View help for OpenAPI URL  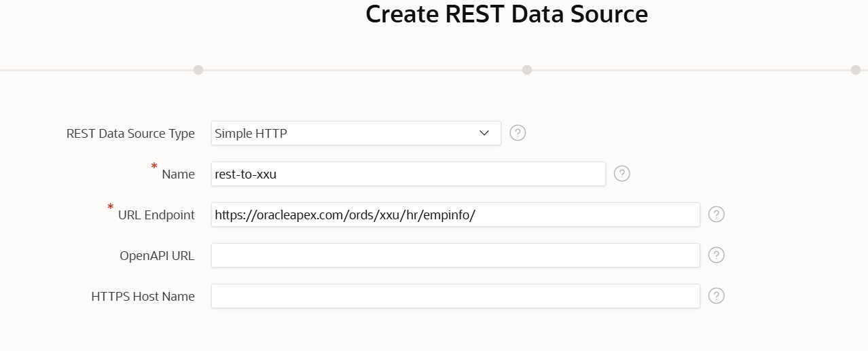pos(717,255)
